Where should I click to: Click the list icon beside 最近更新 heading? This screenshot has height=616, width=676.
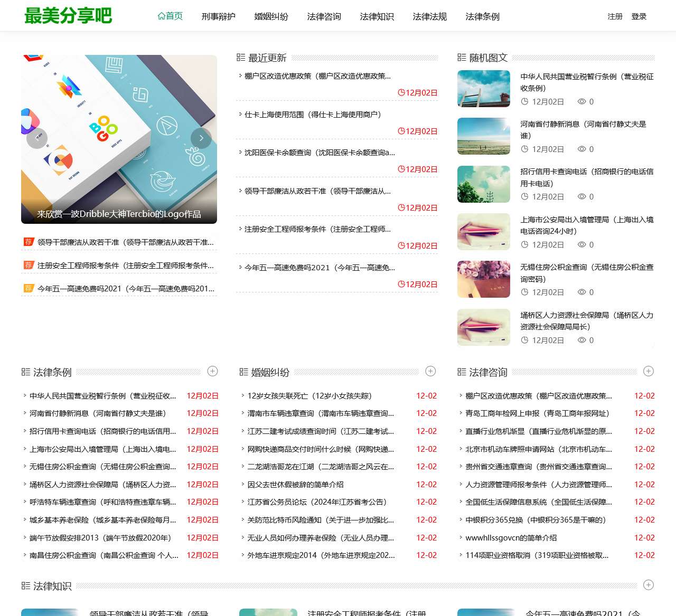(241, 57)
